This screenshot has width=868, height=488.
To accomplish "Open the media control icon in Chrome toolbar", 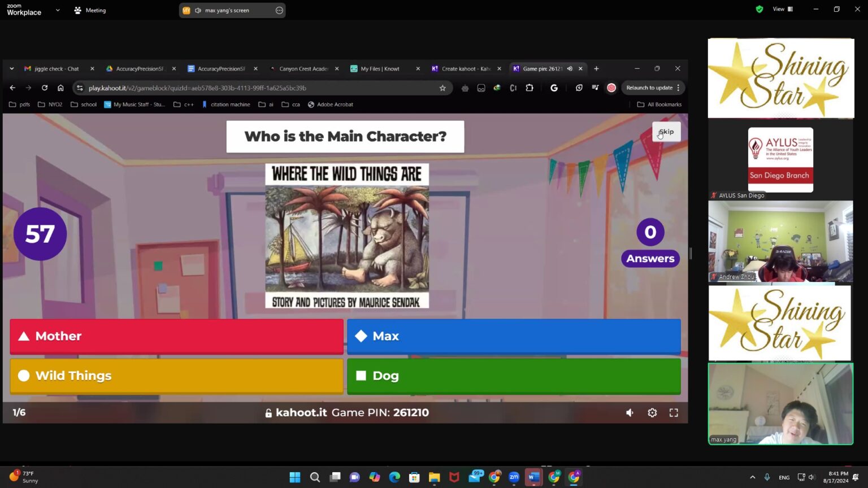I will point(595,88).
